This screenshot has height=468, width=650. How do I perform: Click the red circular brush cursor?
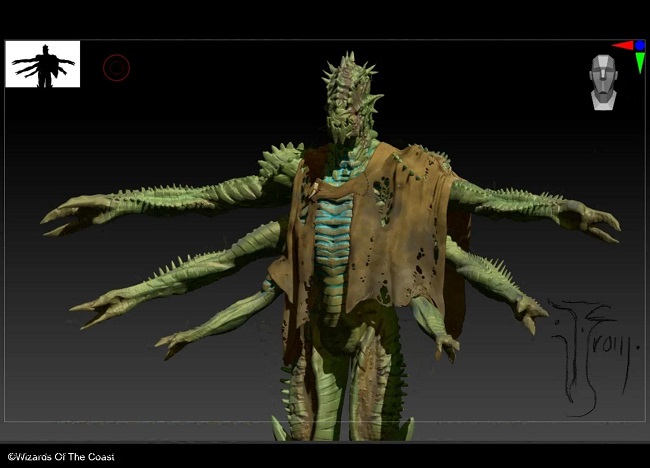pos(117,68)
